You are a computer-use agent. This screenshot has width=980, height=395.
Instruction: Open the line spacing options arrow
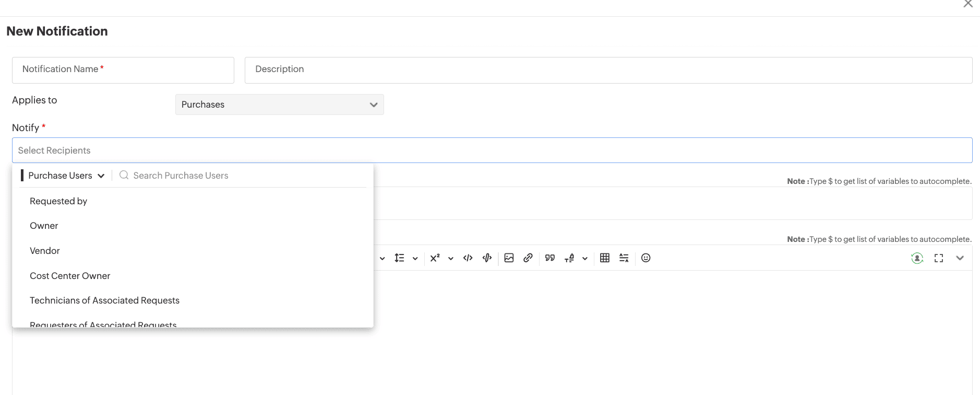pyautogui.click(x=415, y=259)
